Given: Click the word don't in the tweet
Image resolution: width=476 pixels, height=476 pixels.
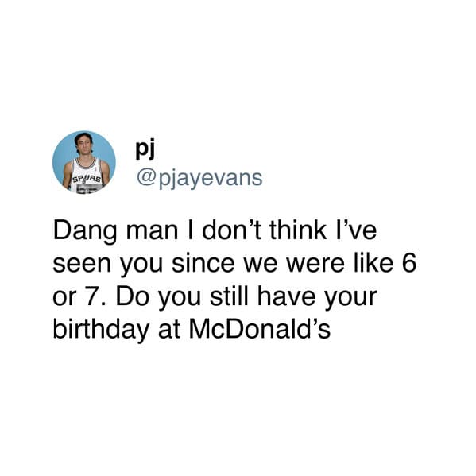Looking at the screenshot, I should click(231, 230).
